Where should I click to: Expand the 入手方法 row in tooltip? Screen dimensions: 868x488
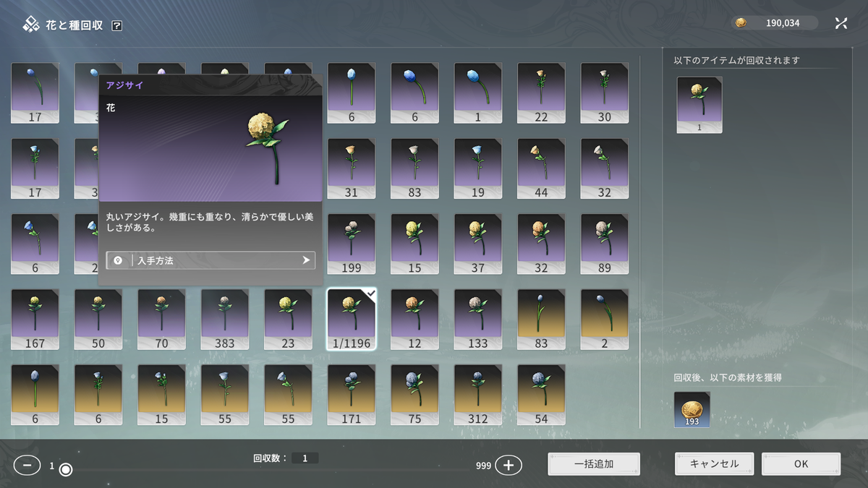(210, 260)
